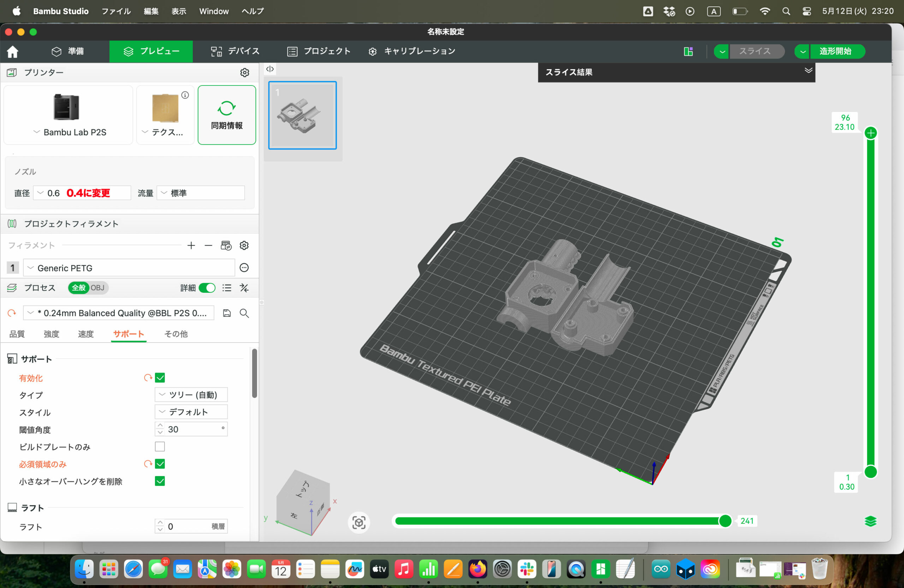The image size is (904, 588).
Task: Open the 強度 settings tab
Action: click(x=51, y=334)
